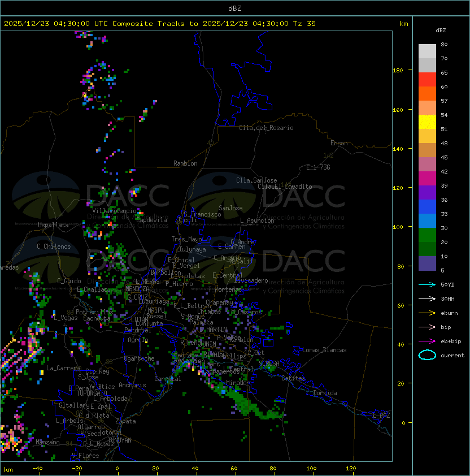Click the 'Agrelo' map label

click(138, 340)
